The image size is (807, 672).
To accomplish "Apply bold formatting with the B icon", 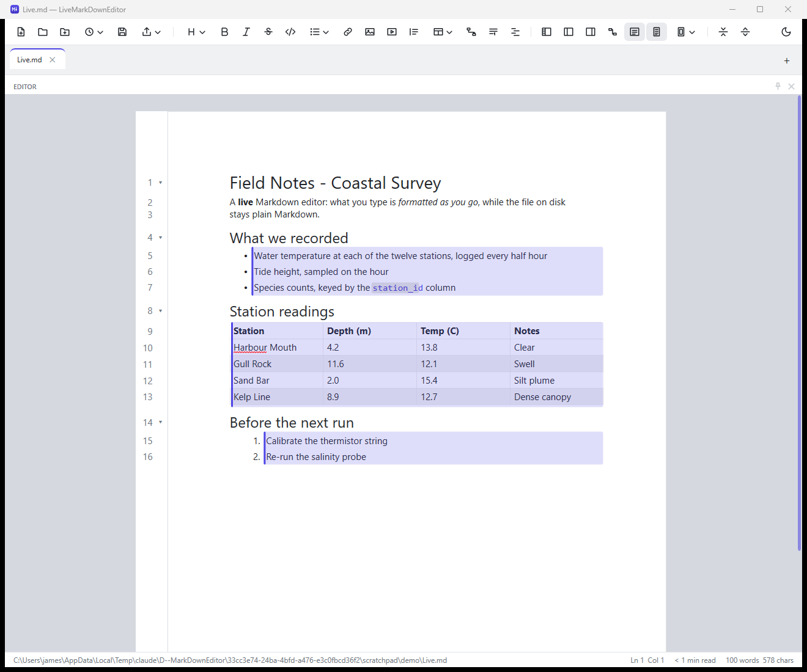I will pyautogui.click(x=224, y=32).
